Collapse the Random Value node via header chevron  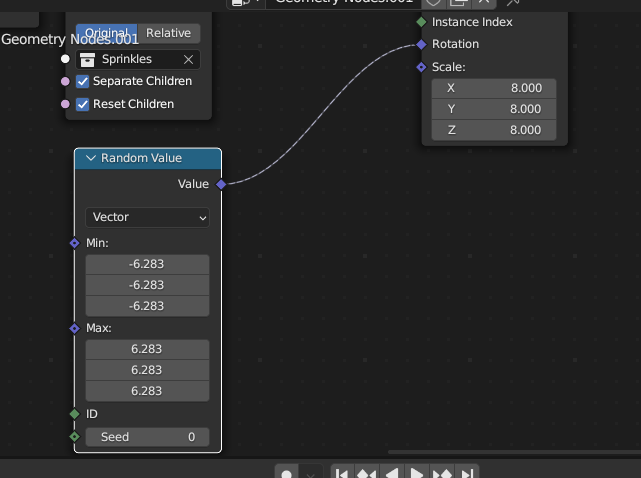coord(91,158)
